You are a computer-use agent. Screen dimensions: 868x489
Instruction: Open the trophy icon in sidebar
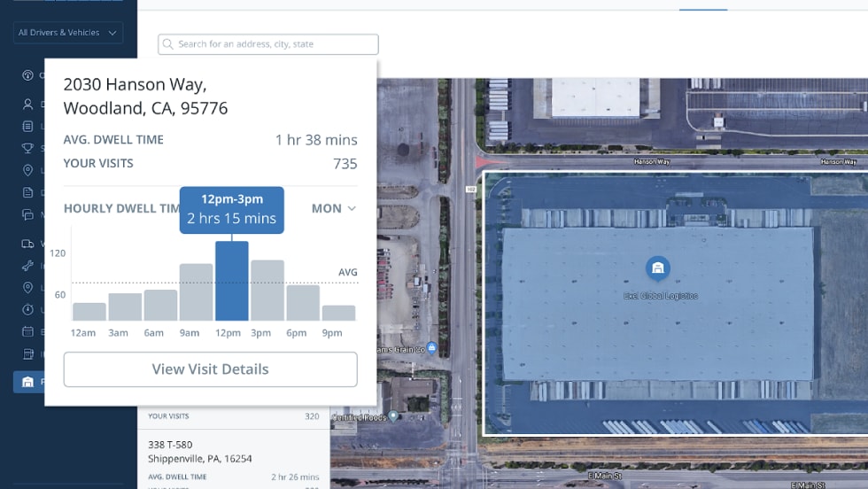[27, 148]
